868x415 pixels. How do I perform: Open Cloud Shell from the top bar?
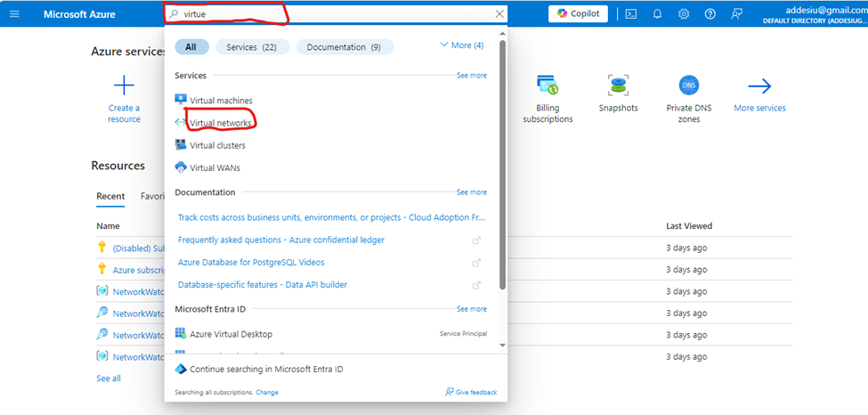pos(630,14)
